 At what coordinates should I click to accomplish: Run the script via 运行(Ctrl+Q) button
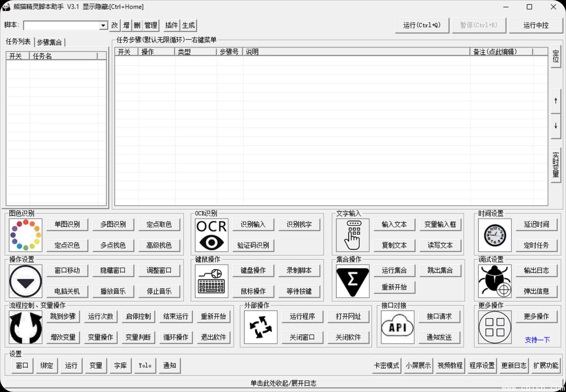point(421,25)
